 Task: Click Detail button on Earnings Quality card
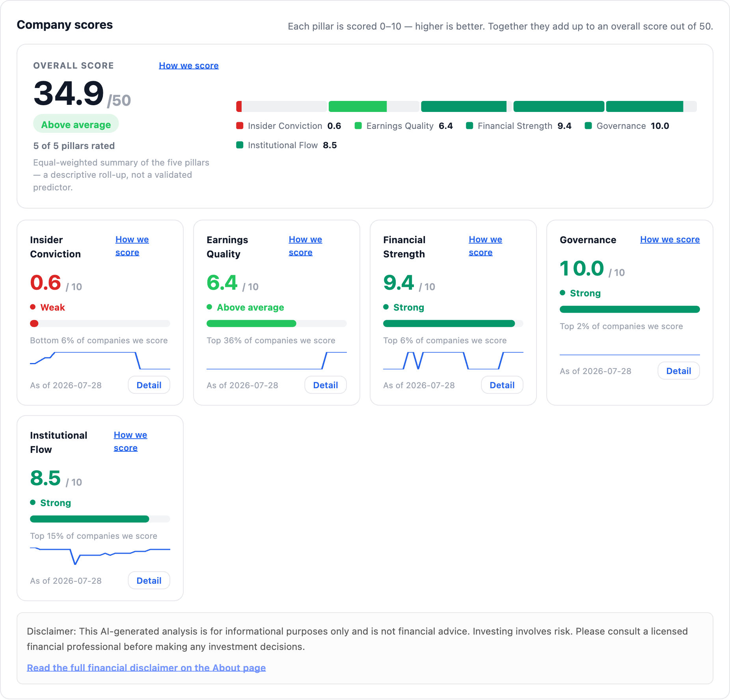[x=326, y=385]
